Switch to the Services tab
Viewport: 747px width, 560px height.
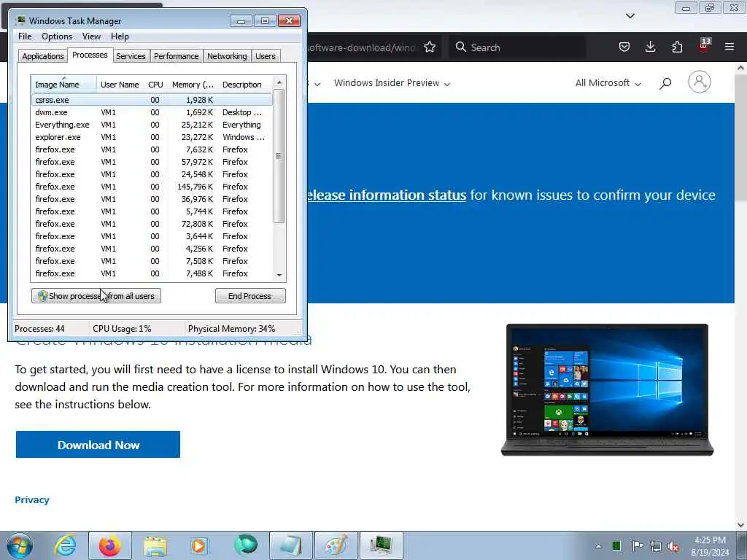(x=131, y=56)
